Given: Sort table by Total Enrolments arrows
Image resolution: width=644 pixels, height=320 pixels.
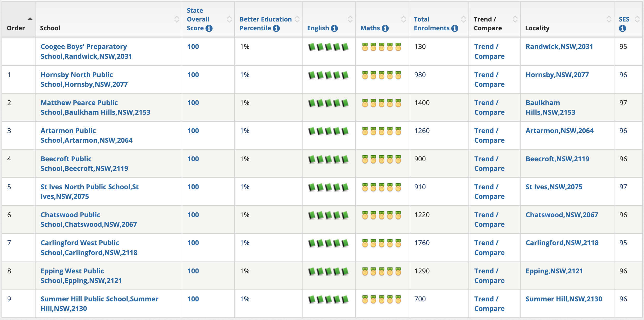Looking at the screenshot, I should 463,19.
